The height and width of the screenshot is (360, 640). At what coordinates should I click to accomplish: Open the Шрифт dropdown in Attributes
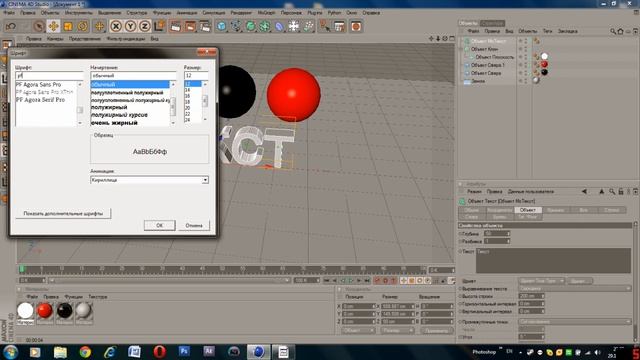[542, 281]
